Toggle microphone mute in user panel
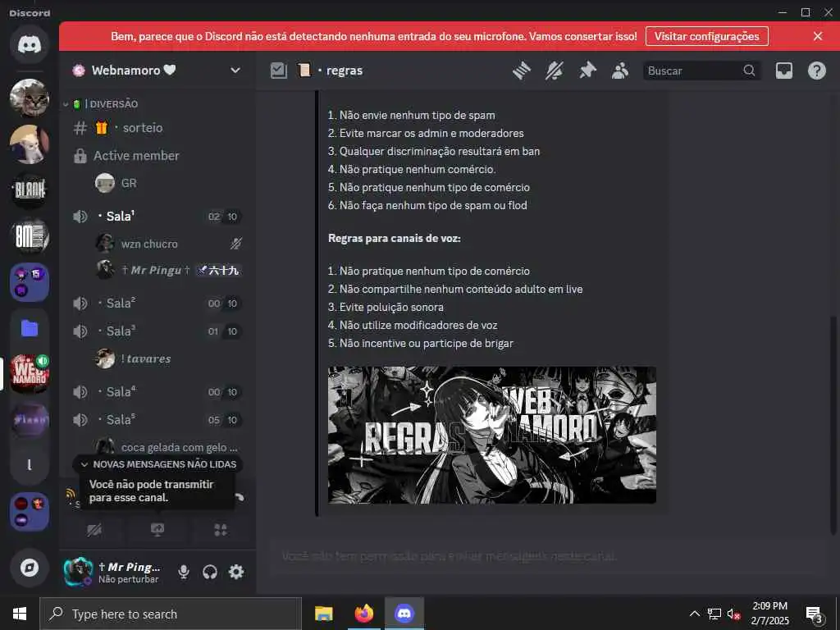This screenshot has width=840, height=630. [x=183, y=572]
